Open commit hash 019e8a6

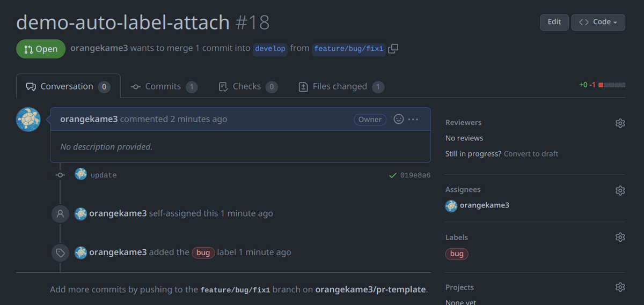click(x=415, y=175)
